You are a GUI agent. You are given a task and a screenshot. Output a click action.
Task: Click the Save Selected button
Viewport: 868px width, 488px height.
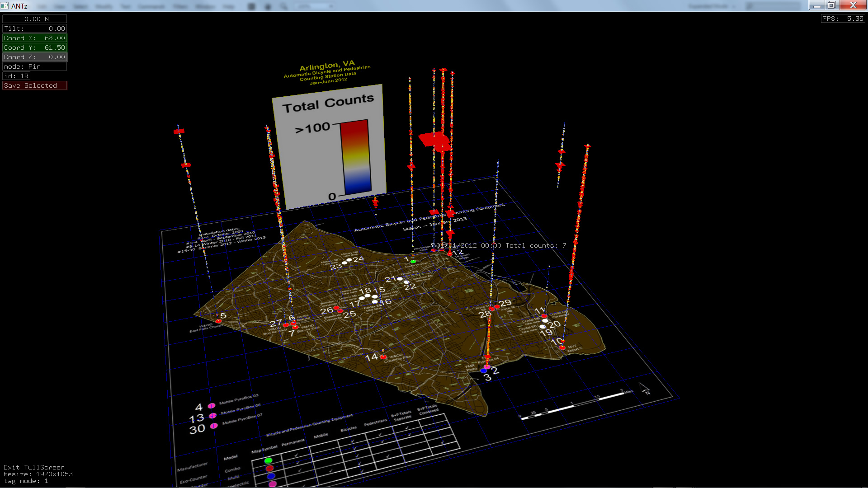tap(35, 85)
